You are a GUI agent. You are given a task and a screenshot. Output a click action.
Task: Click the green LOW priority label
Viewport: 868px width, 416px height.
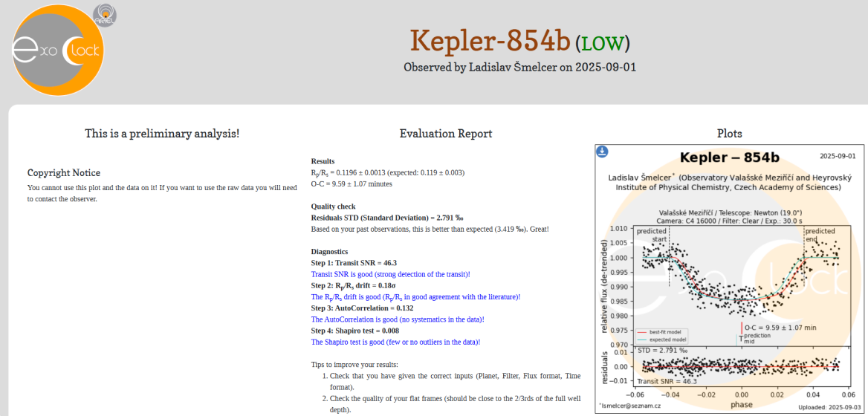(605, 43)
